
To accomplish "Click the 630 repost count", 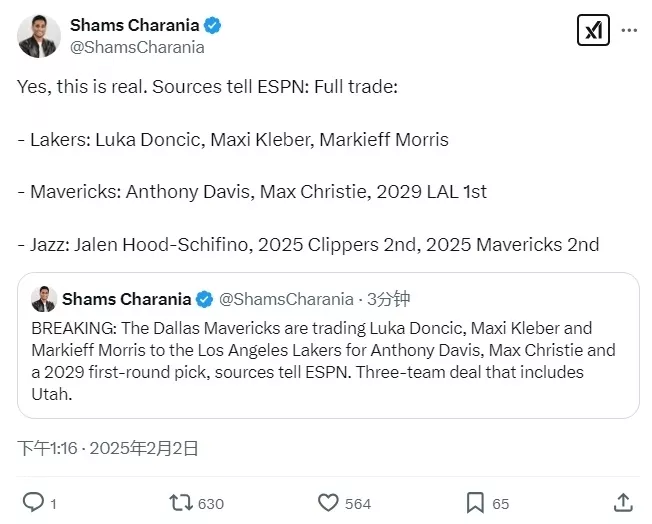I will (x=211, y=503).
